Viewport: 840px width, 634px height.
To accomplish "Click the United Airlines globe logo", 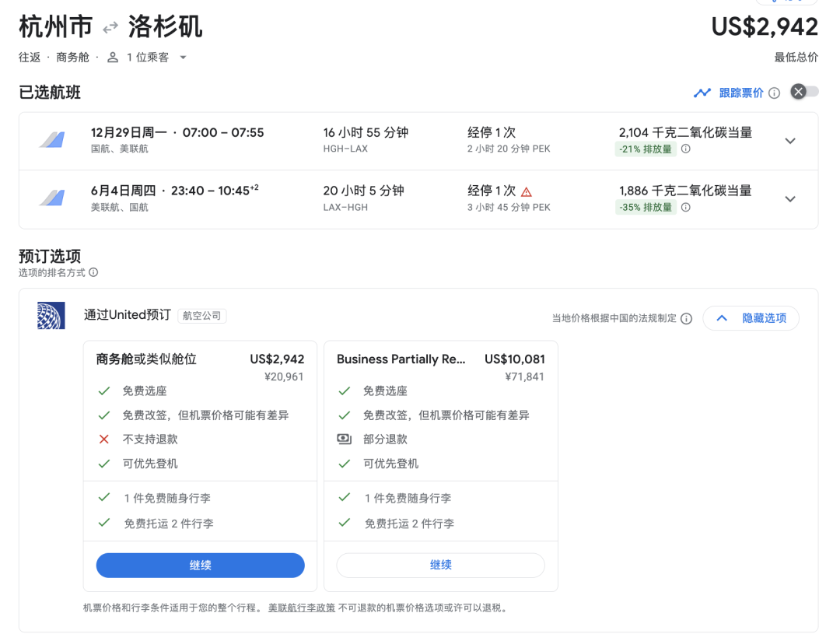I will click(x=51, y=316).
